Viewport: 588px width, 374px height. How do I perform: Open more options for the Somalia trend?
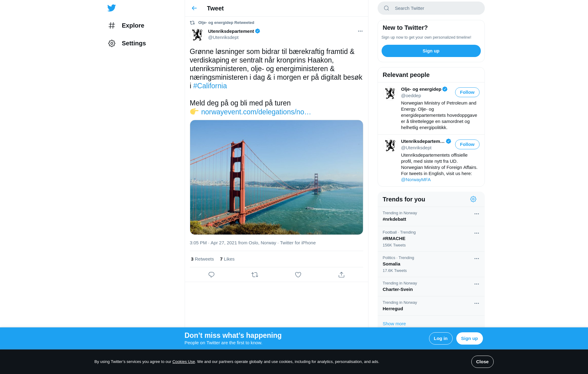point(477,259)
